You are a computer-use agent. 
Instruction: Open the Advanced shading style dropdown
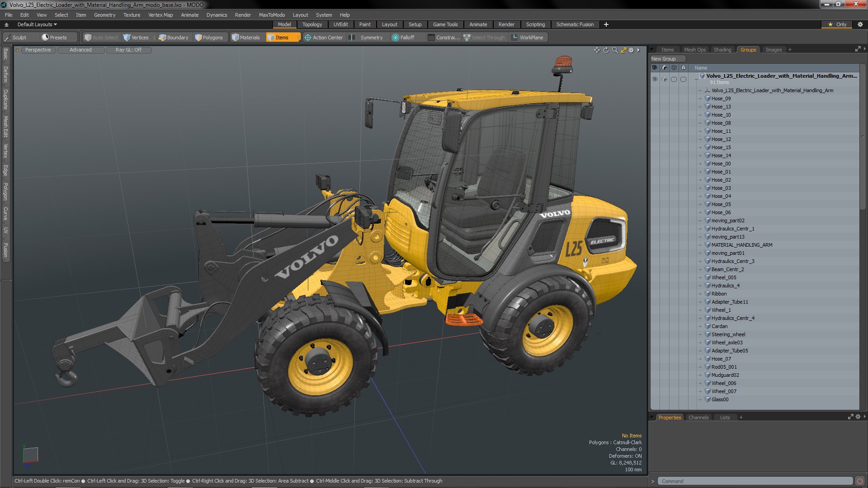click(x=80, y=50)
